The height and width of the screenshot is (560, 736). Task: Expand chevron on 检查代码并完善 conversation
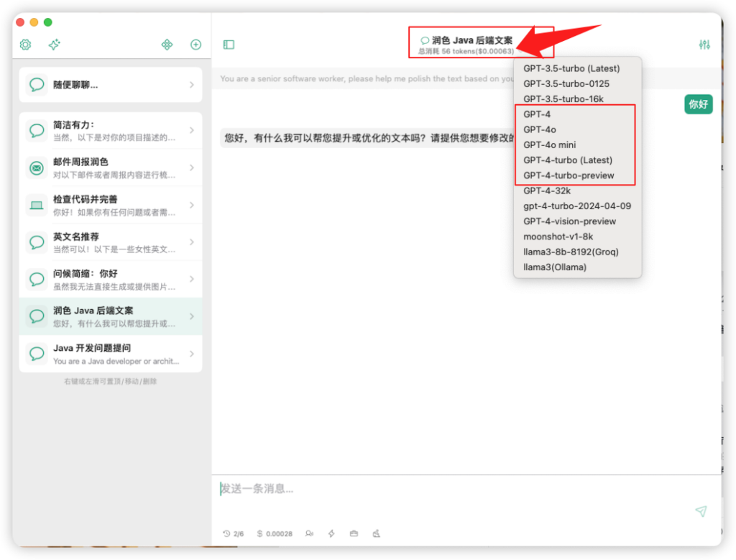(x=191, y=205)
